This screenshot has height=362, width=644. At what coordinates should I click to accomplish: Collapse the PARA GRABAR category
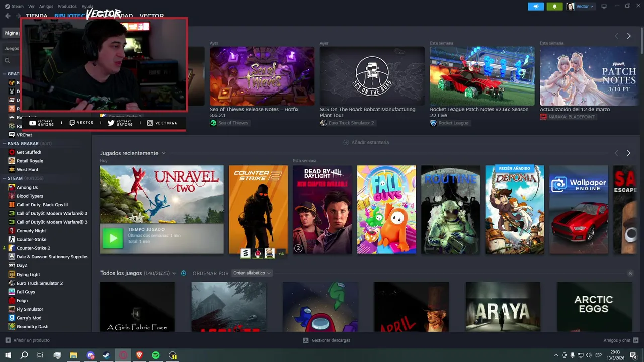tap(4, 143)
